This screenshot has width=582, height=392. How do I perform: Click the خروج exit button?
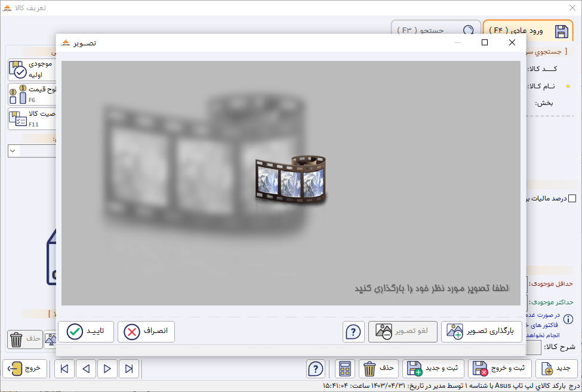25,369
